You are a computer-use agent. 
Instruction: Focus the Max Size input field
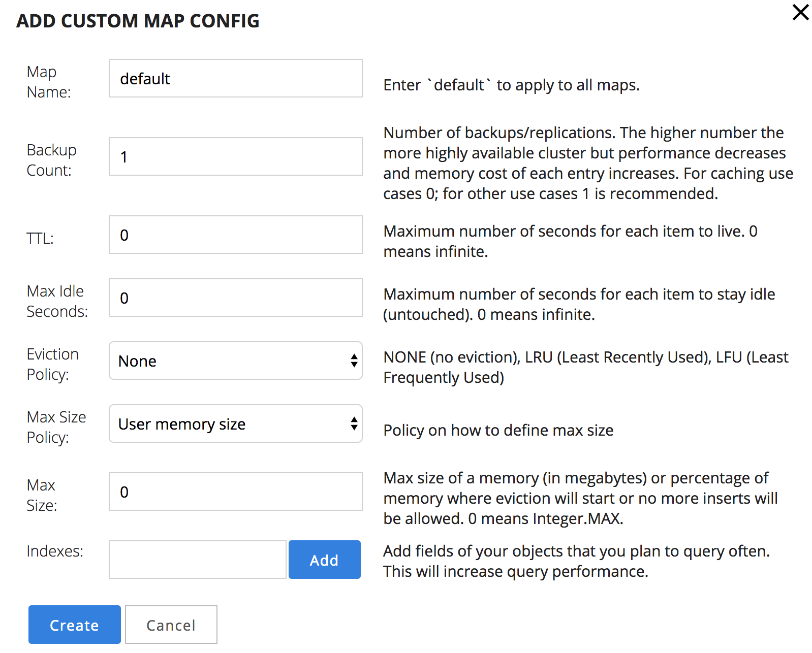pyautogui.click(x=236, y=492)
